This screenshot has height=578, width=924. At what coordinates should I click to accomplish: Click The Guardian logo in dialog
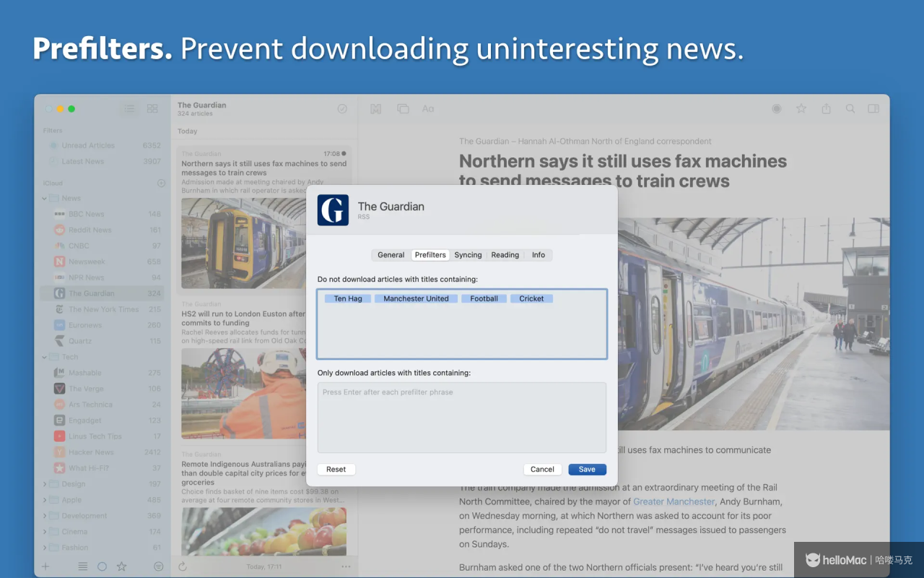333,210
